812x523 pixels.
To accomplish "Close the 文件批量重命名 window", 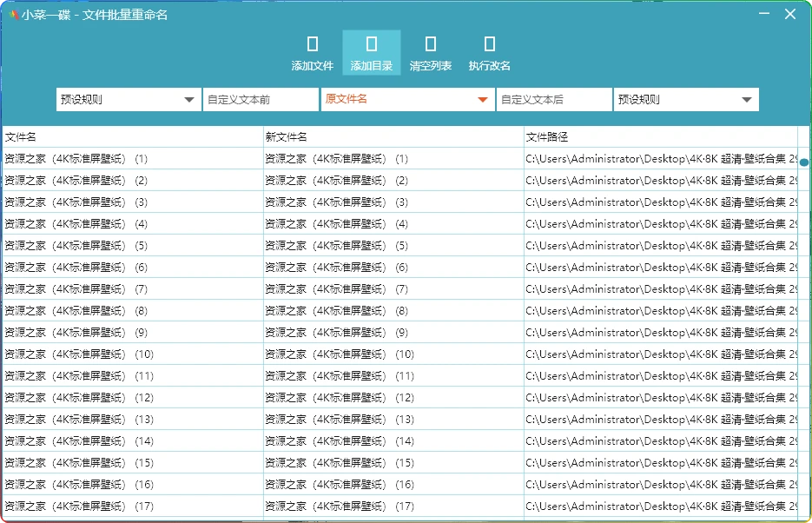I will (x=790, y=14).
